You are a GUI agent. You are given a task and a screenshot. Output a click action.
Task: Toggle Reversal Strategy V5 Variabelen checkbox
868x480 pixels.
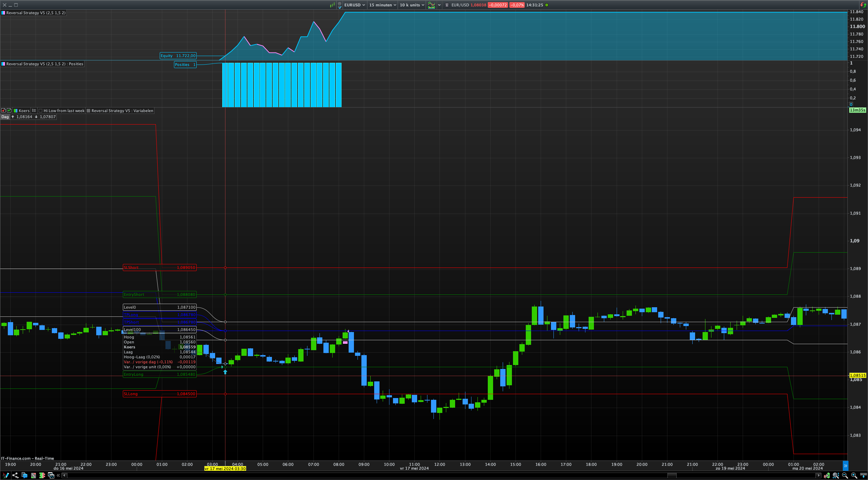(89, 111)
